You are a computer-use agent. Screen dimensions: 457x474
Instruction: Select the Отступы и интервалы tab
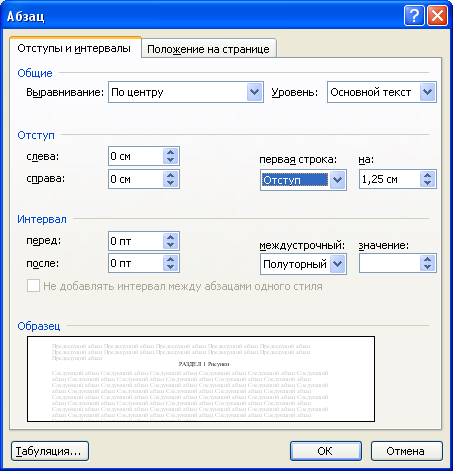[74, 48]
